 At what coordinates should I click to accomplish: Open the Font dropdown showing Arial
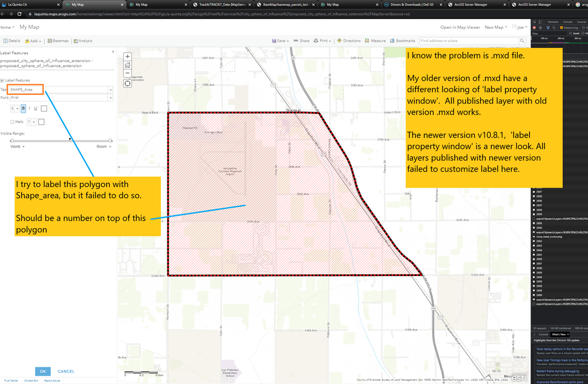110,97
